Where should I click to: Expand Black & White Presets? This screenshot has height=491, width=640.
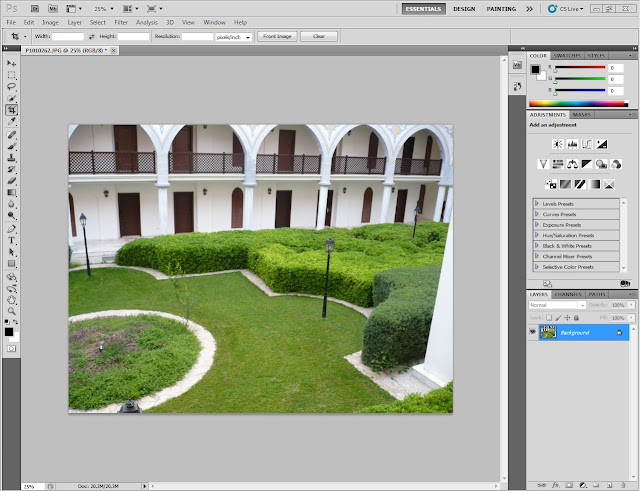(x=537, y=246)
